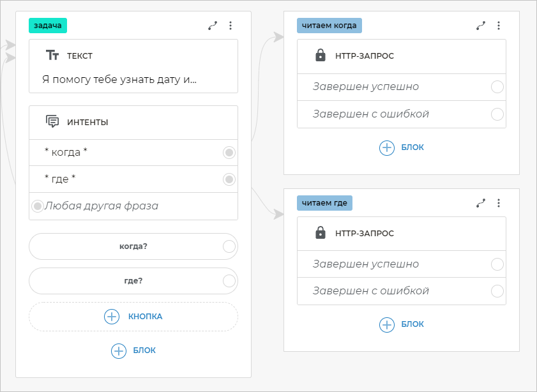The width and height of the screenshot is (537, 392).
Task: Open three-dot menu of читаем где block
Action: [499, 203]
